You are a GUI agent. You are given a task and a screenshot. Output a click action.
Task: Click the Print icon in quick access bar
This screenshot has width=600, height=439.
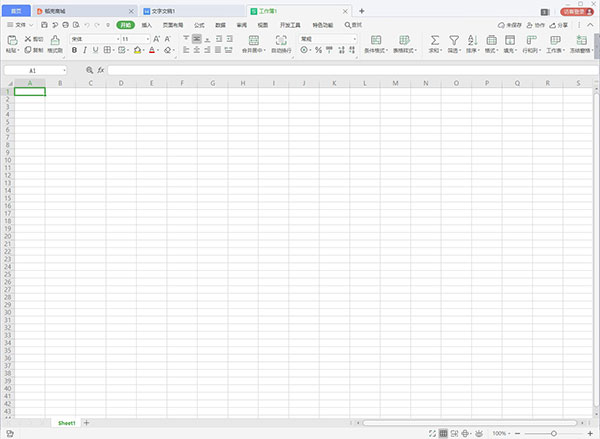[65, 25]
